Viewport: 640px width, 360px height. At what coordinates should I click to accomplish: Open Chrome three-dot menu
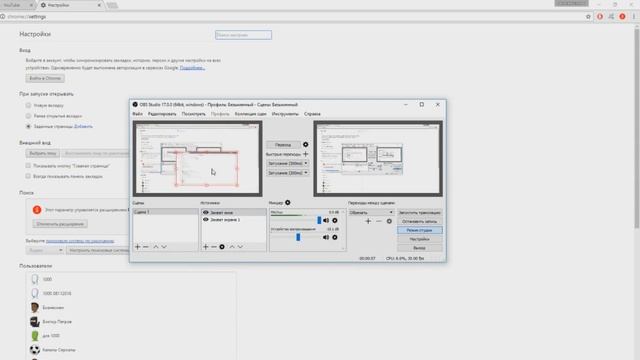[x=634, y=17]
